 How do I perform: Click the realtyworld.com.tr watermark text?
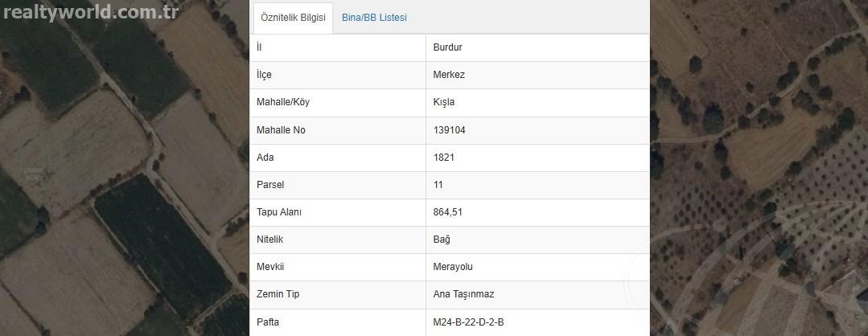click(x=91, y=11)
